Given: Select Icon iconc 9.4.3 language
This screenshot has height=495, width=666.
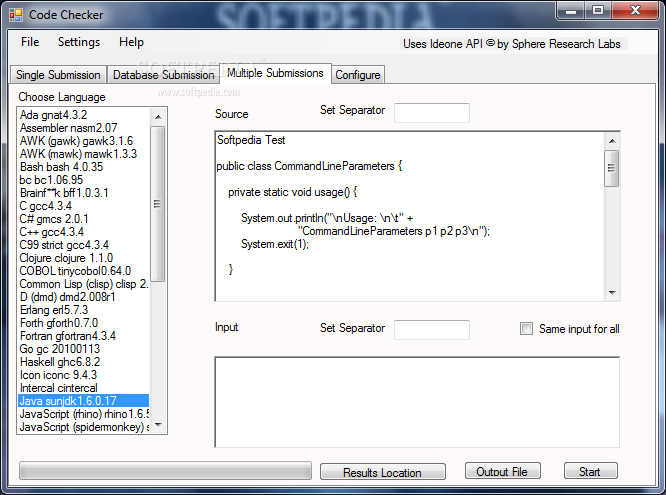Looking at the screenshot, I should tap(84, 375).
